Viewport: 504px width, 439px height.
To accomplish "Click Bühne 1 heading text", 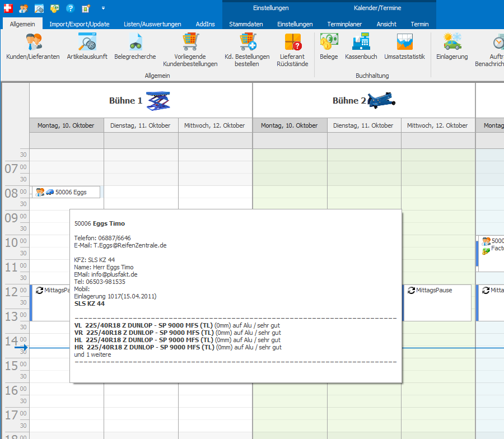I will coord(125,101).
